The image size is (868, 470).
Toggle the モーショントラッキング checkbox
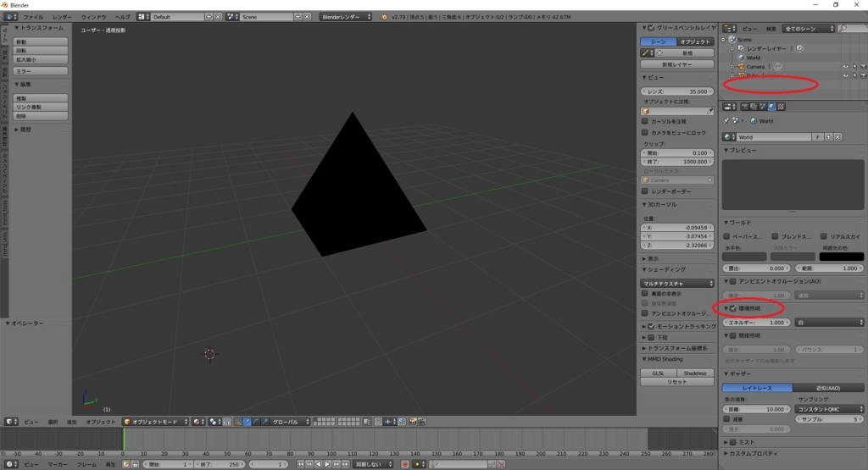652,327
